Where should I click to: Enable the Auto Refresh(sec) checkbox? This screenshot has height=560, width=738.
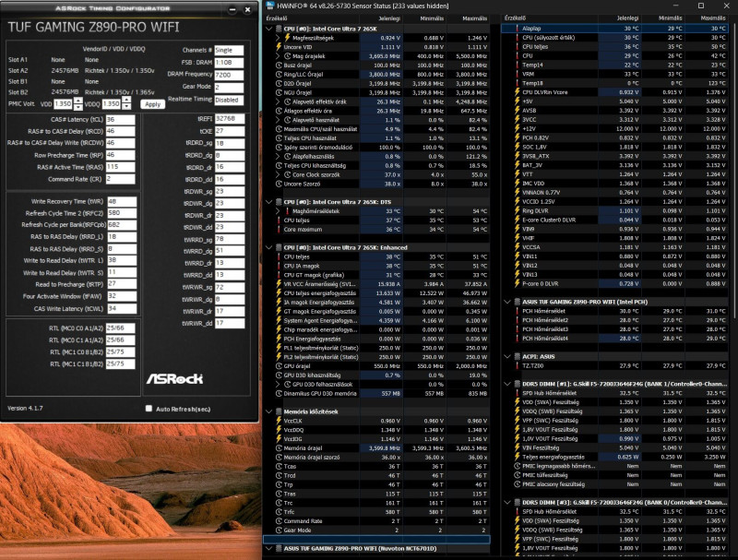149,409
